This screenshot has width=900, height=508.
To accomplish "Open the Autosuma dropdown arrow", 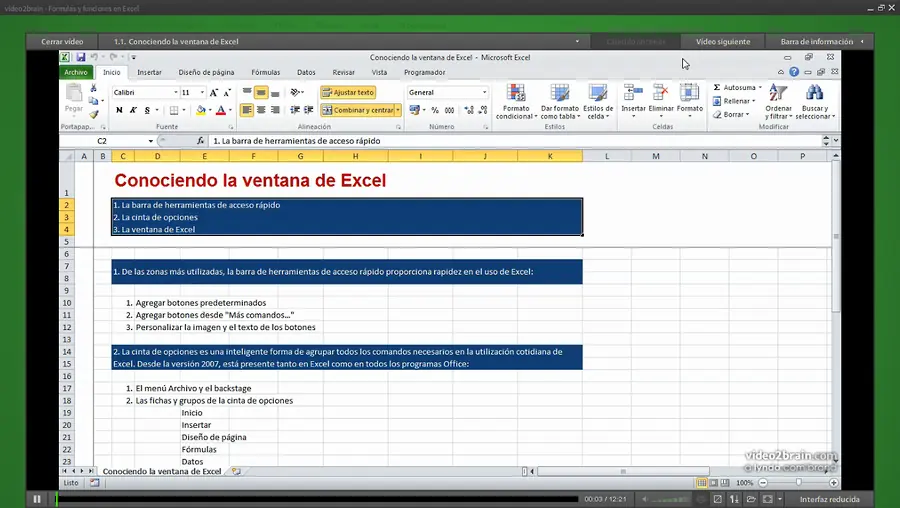I will 760,88.
